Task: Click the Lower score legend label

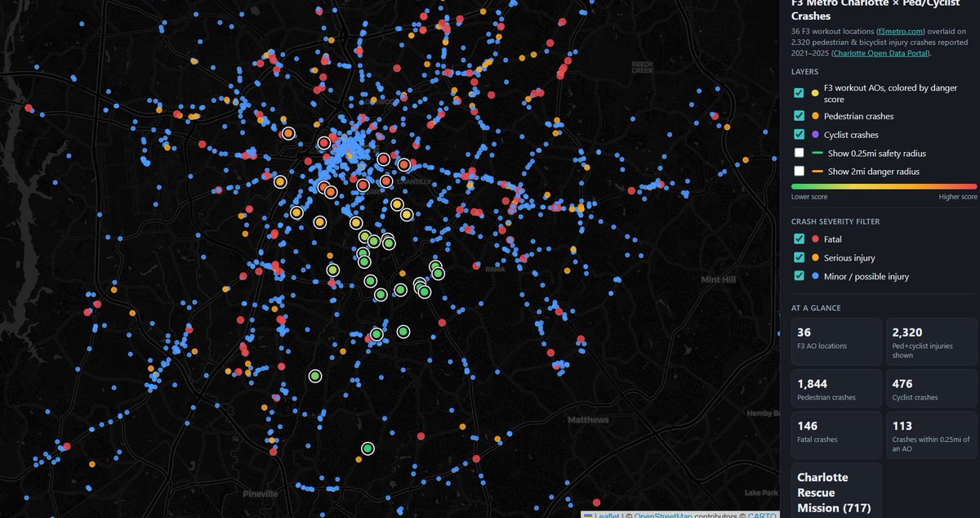Action: pyautogui.click(x=809, y=197)
